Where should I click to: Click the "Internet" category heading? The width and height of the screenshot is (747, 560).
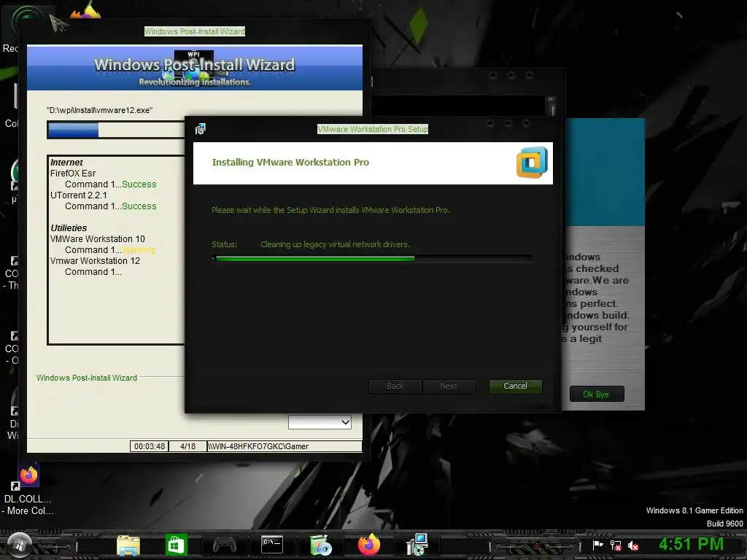(x=66, y=163)
